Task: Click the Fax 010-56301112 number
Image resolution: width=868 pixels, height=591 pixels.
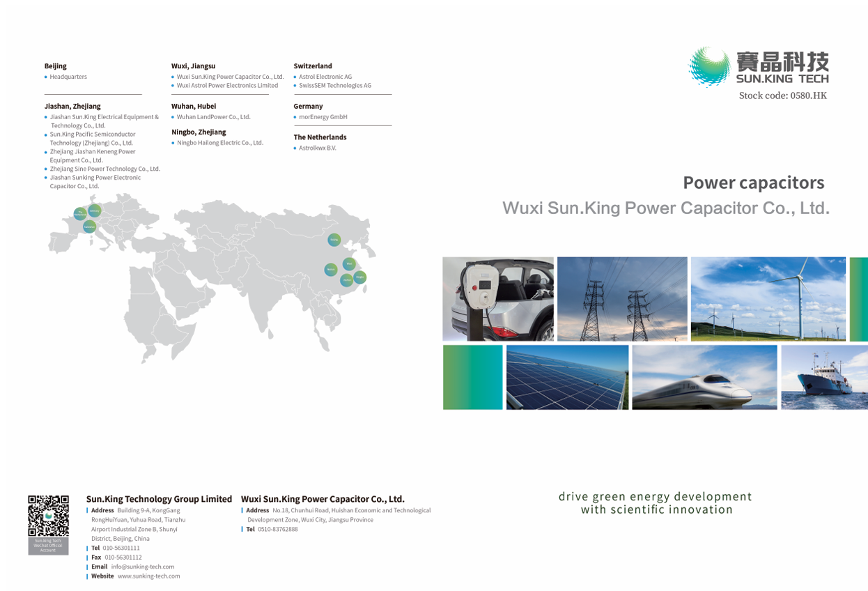Action: pos(123,558)
